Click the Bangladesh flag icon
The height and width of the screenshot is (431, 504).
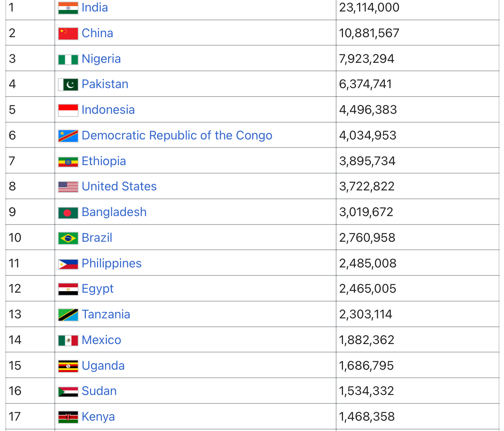(68, 213)
